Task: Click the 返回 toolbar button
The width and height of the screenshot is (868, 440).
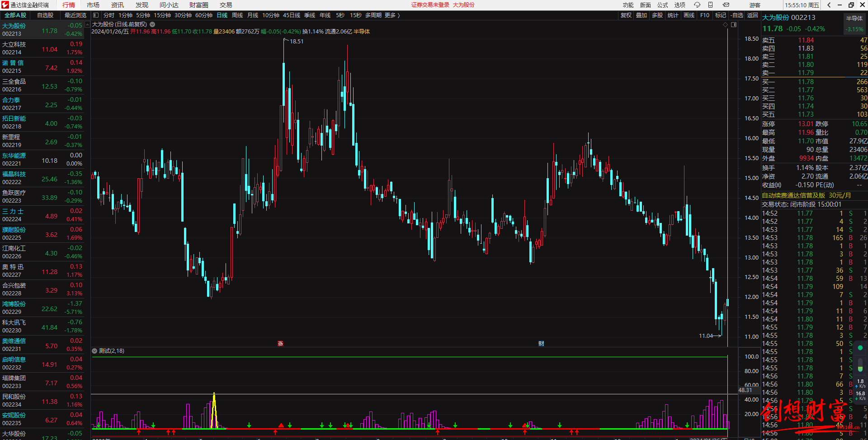Action: tap(753, 15)
